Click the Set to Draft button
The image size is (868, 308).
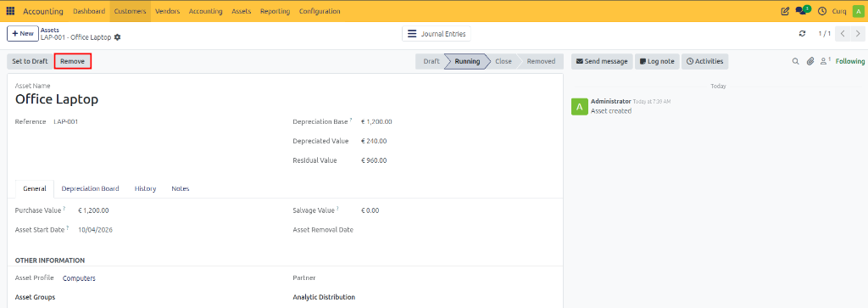(30, 61)
